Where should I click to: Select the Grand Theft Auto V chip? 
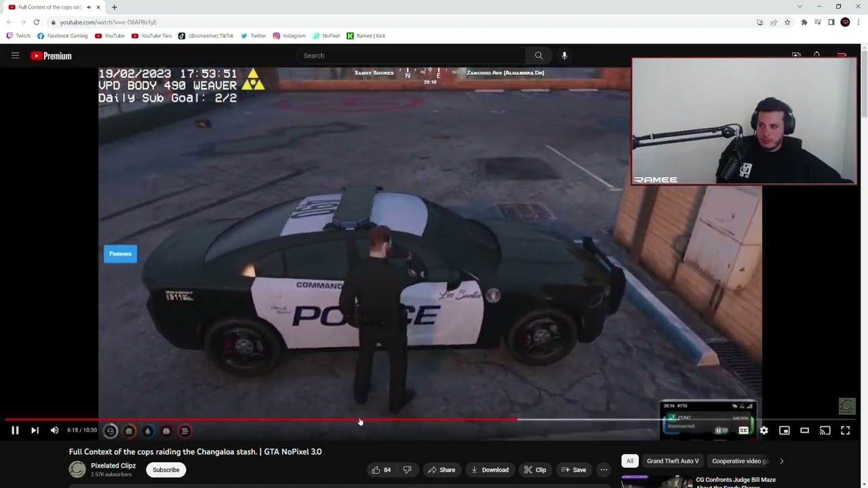click(673, 461)
